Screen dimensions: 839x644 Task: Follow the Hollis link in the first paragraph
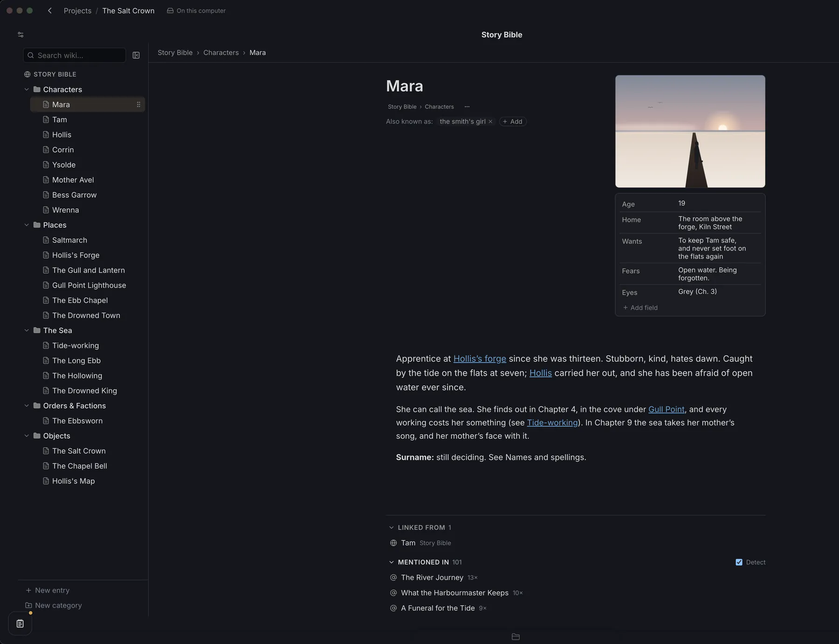click(x=540, y=373)
